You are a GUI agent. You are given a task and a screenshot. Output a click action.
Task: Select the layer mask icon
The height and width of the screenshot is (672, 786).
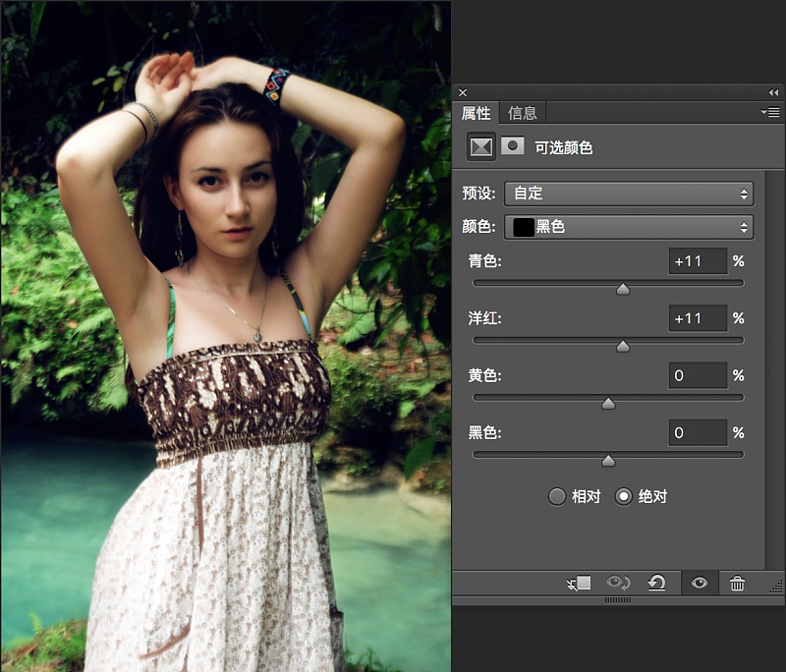512,145
